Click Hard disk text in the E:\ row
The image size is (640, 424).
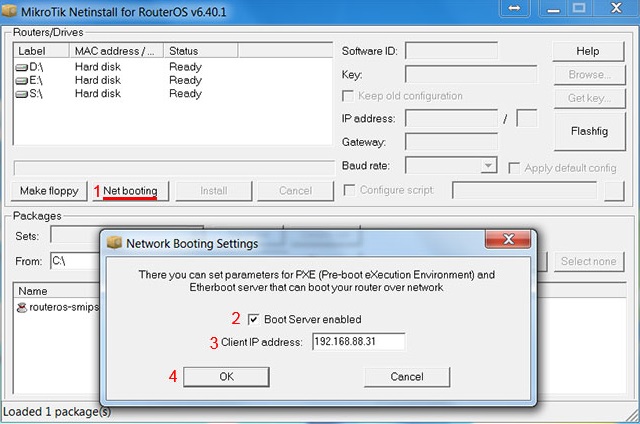point(98,80)
